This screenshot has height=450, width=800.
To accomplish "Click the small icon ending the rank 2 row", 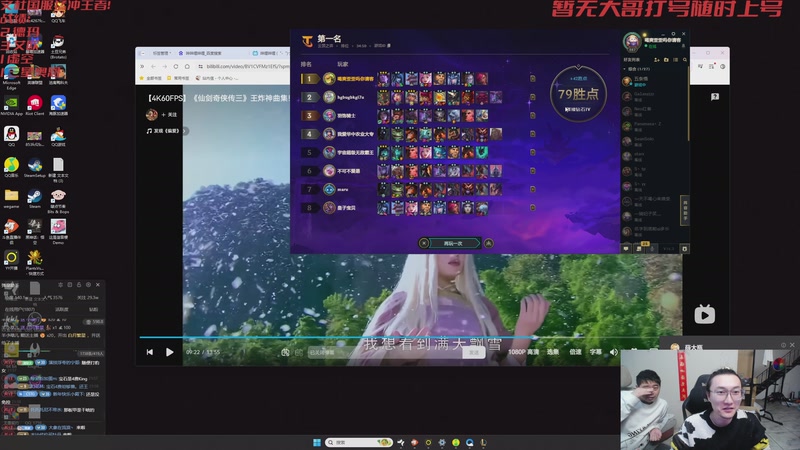I will click(x=533, y=97).
